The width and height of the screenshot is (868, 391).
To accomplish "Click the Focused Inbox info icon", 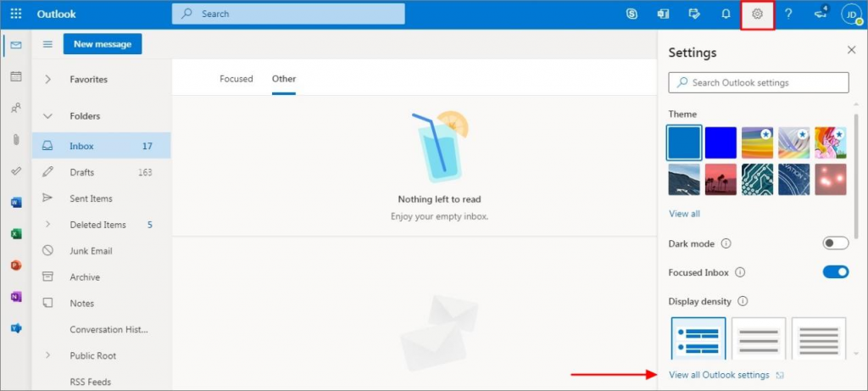I will [x=740, y=272].
